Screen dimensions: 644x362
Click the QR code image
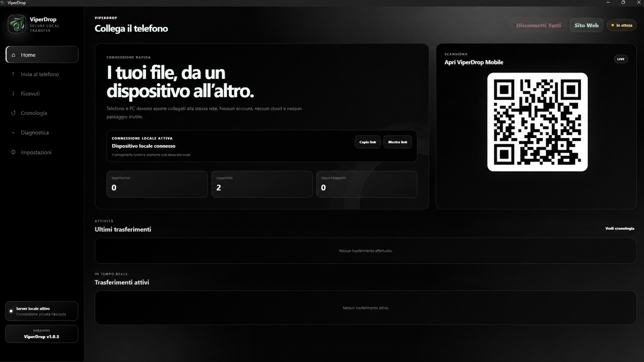click(x=537, y=122)
